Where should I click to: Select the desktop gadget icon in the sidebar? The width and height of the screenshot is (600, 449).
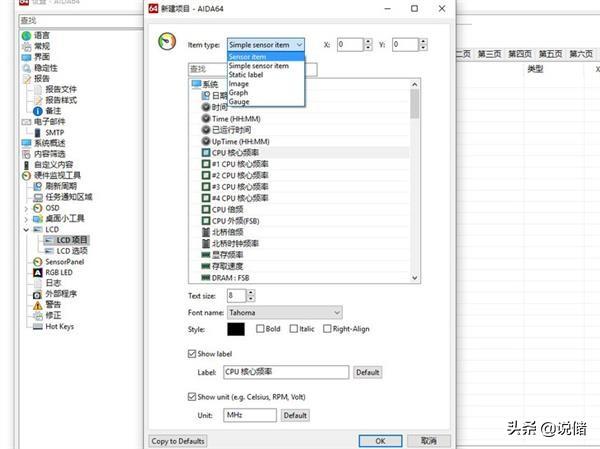coord(38,219)
